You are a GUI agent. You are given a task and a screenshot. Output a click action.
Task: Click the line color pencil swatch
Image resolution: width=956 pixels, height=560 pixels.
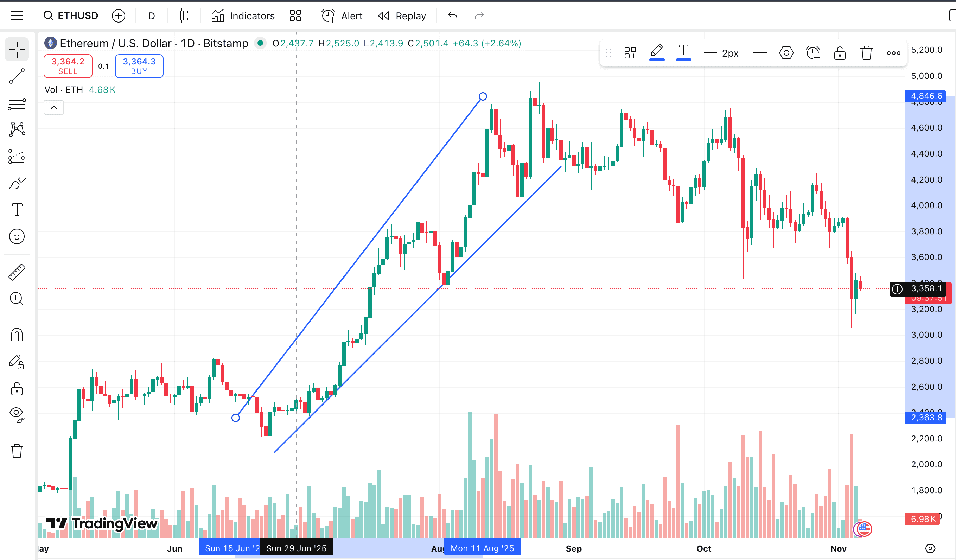click(x=657, y=52)
